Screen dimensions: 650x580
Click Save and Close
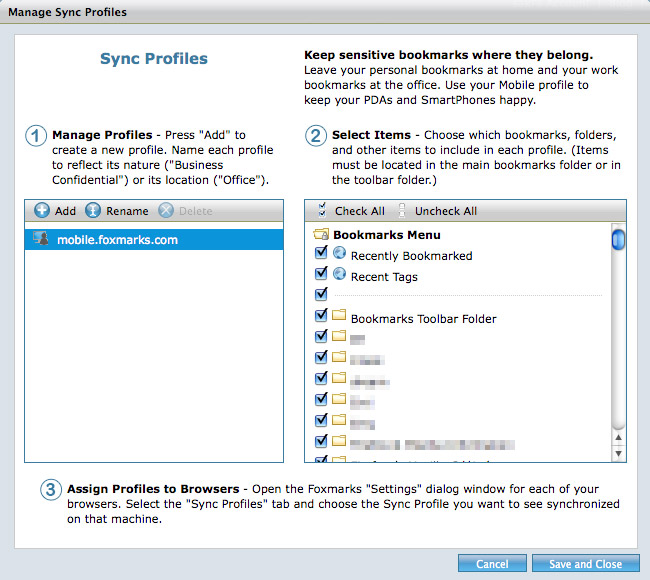(586, 564)
